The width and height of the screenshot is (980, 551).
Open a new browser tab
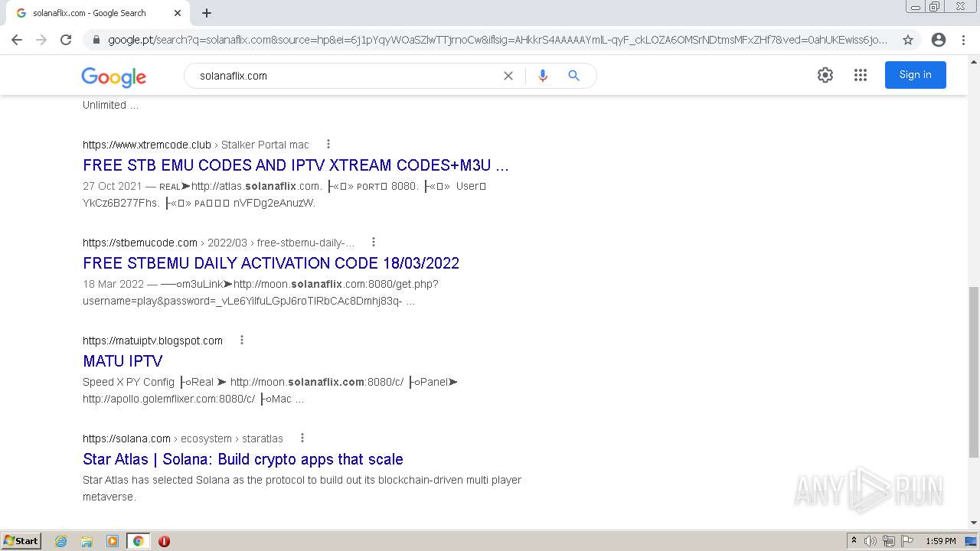[x=207, y=13]
